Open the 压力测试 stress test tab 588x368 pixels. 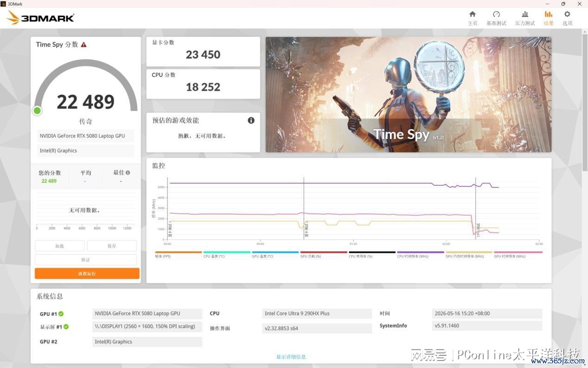(524, 18)
